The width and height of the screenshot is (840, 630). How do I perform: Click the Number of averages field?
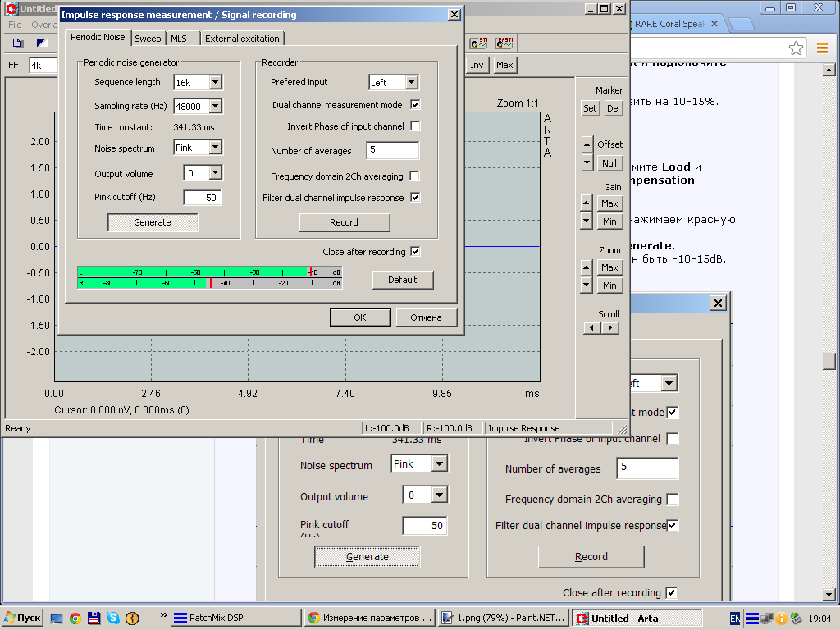(392, 151)
